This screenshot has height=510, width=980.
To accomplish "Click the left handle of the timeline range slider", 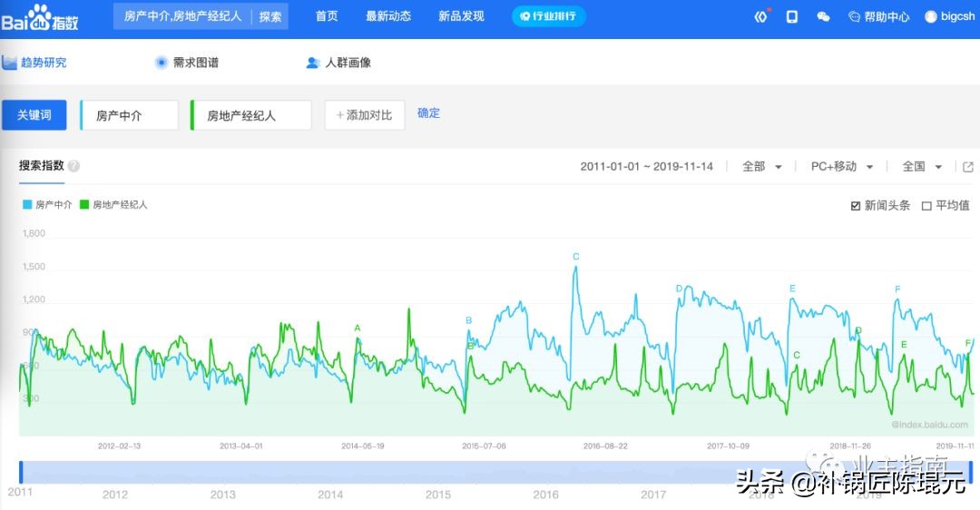I will (21, 472).
